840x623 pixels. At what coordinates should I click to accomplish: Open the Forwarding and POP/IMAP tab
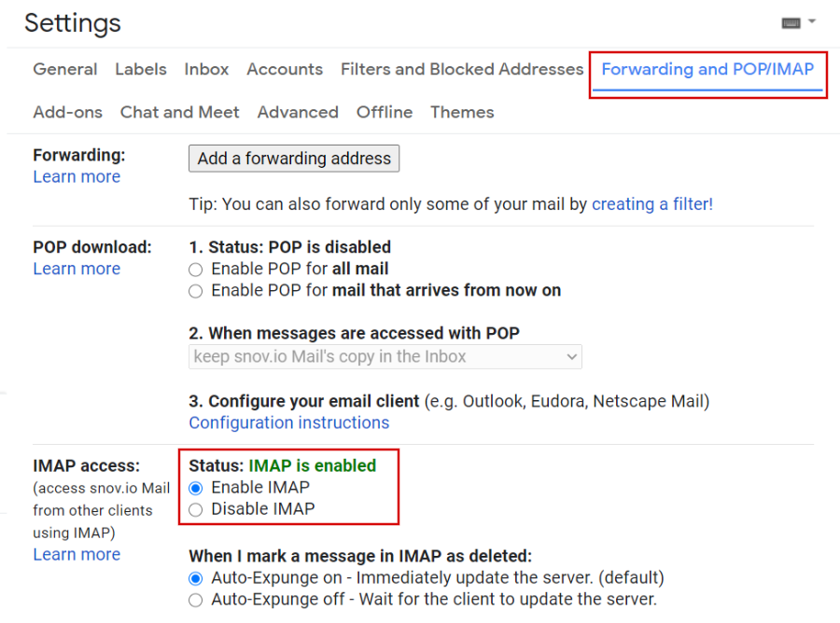(x=707, y=69)
